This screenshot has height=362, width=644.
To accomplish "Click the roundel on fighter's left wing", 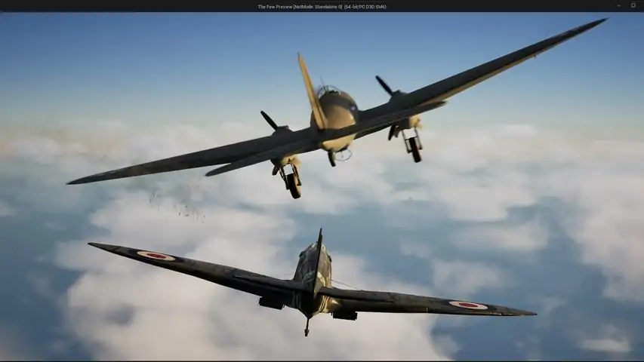I will click(x=156, y=256).
